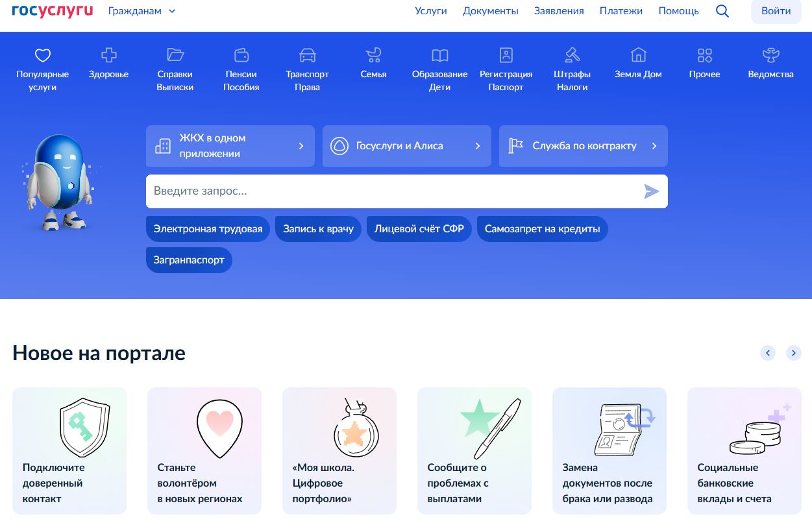812x521 pixels.
Task: Open the Образование Дети book icon
Action: coord(439,55)
